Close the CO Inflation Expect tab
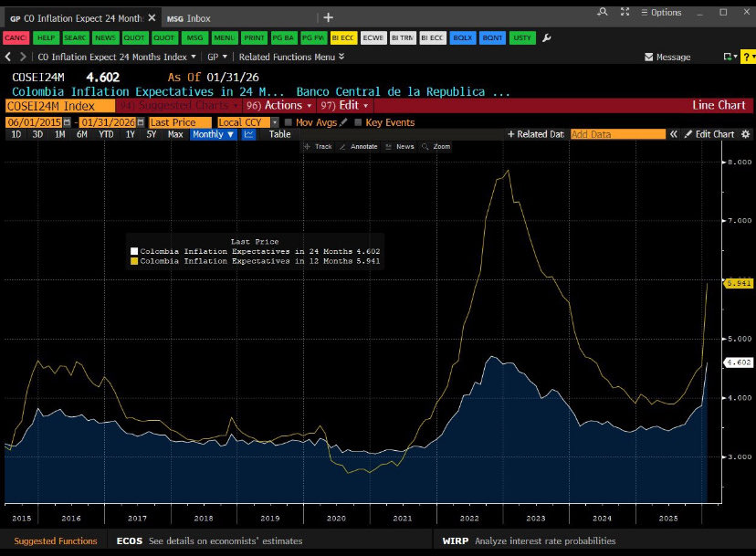 pos(152,18)
